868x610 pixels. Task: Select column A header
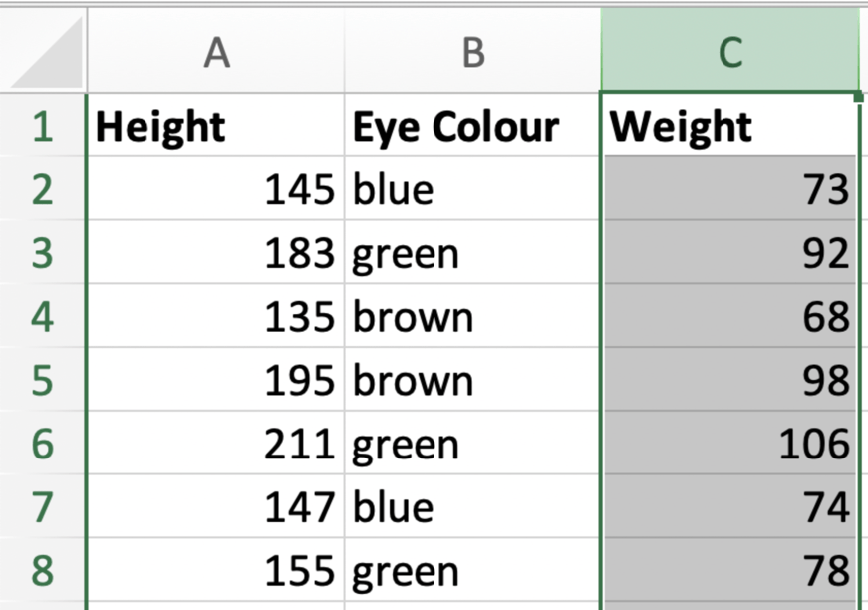216,52
